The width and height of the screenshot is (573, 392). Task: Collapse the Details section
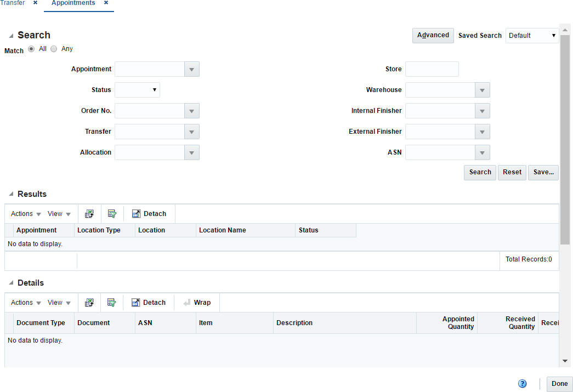12,283
